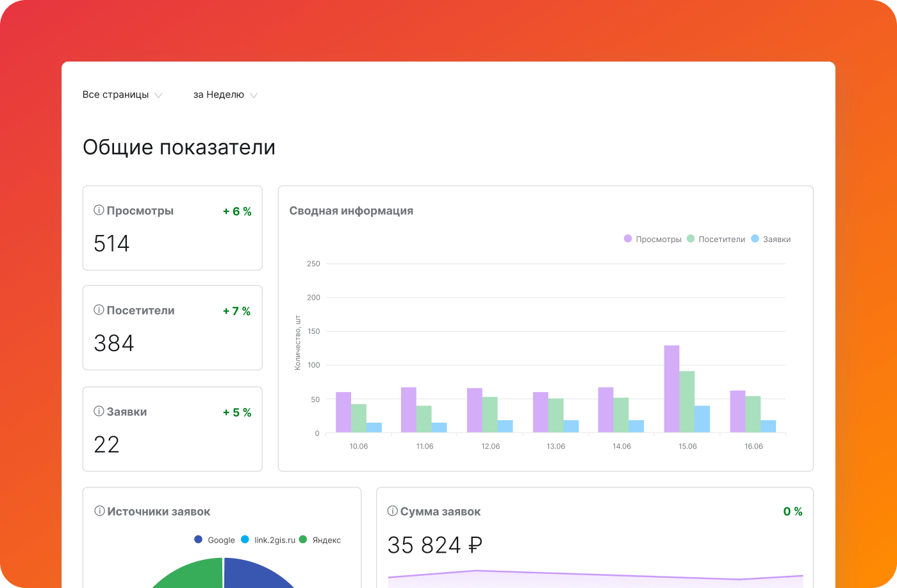Click the 250 y-axis label
This screenshot has width=897, height=588.
[x=313, y=264]
